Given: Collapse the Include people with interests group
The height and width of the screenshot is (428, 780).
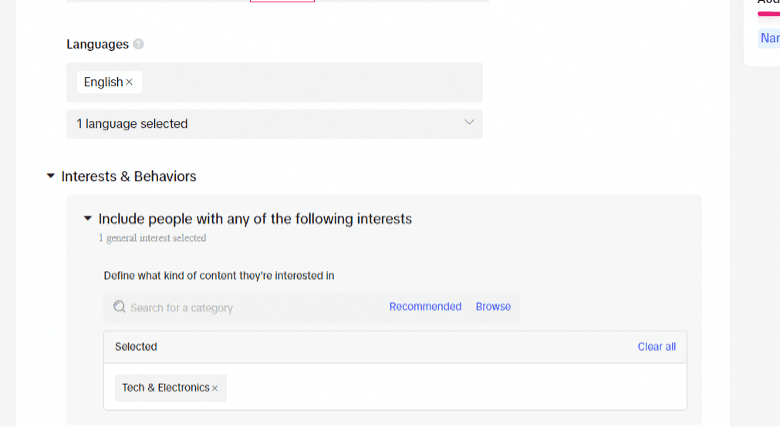Looking at the screenshot, I should tap(88, 218).
